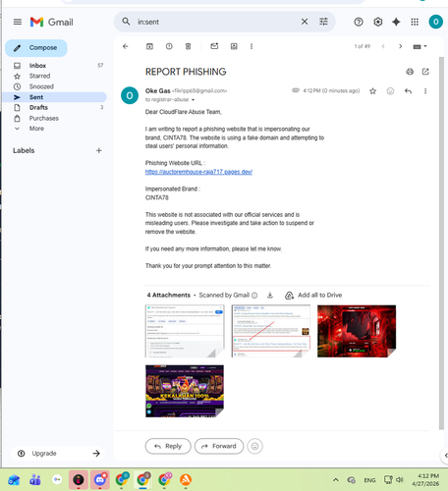
Task: Show hidden tray icons chevron
Action: click(336, 480)
